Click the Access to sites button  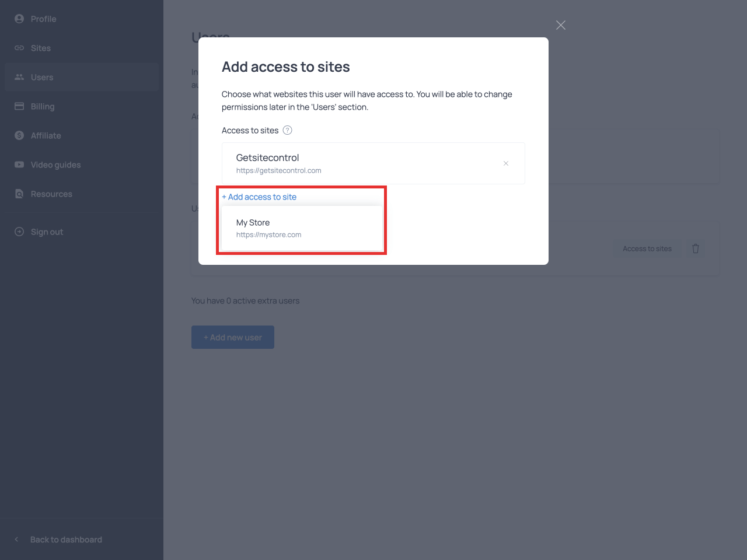point(647,249)
